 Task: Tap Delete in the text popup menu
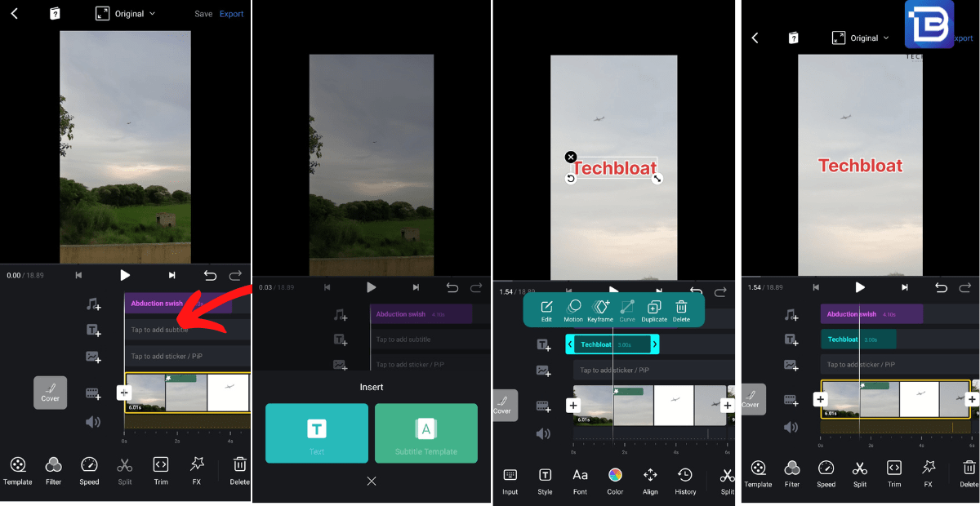[x=681, y=311]
